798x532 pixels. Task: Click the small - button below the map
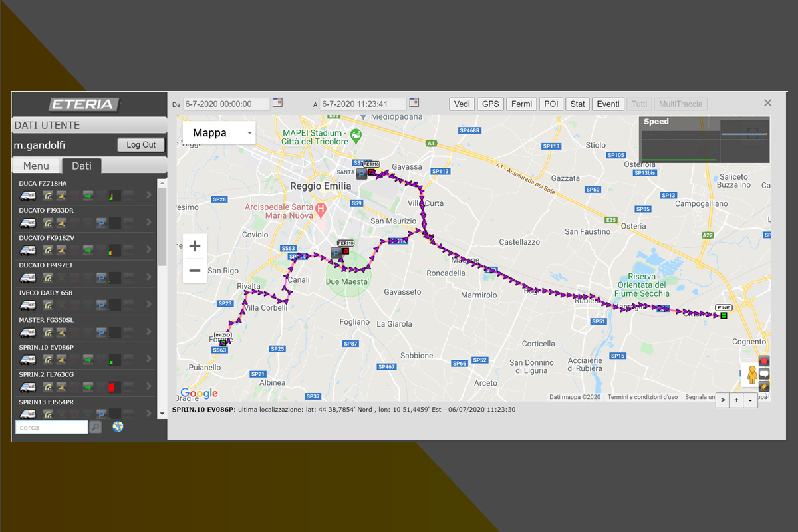click(x=751, y=400)
